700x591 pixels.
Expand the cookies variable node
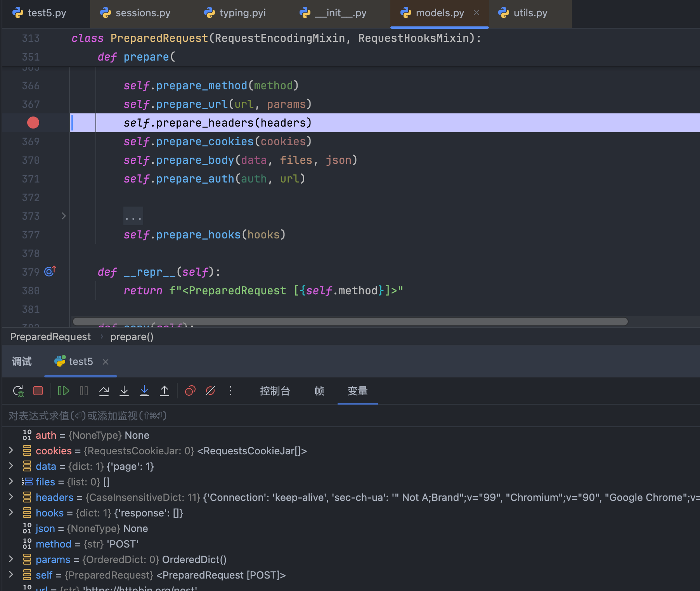11,450
